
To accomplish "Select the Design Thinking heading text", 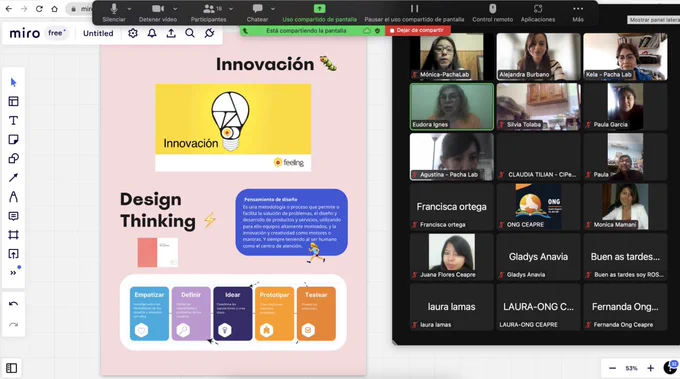I will 158,210.
